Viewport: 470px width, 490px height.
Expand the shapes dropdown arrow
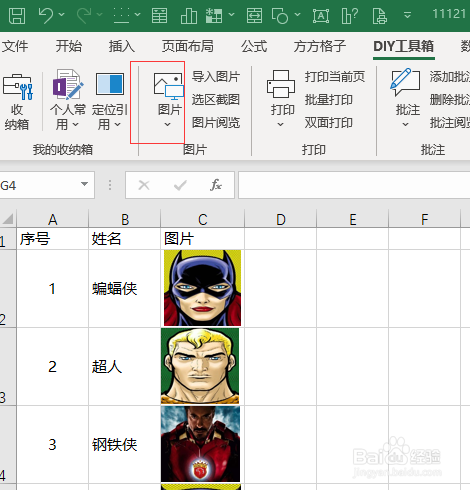click(297, 14)
